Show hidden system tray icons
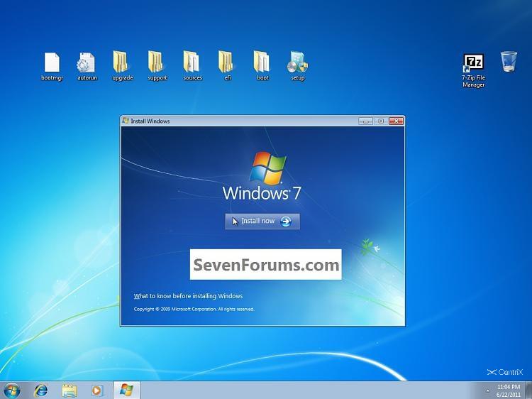Viewport: 532px width, 399px height. tap(487, 390)
